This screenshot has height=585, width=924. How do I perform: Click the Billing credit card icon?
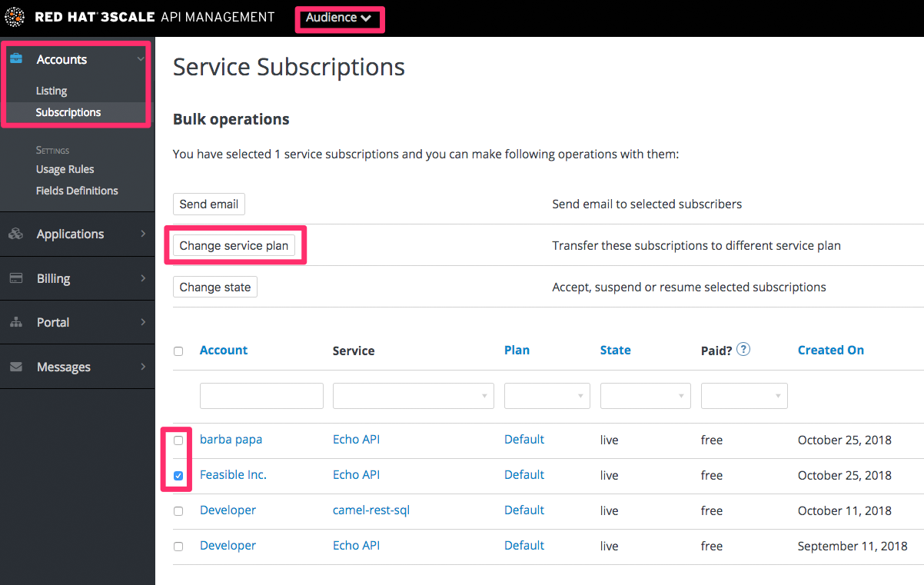(16, 278)
